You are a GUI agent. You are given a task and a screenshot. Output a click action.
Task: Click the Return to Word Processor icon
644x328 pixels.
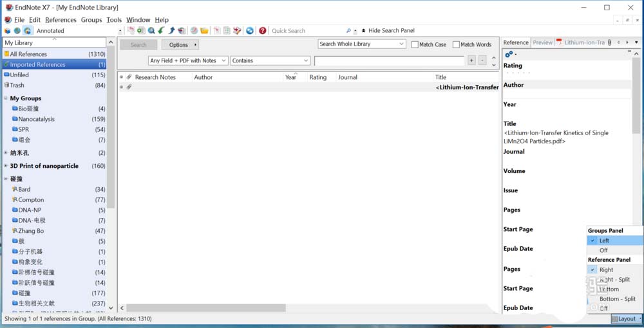point(237,31)
